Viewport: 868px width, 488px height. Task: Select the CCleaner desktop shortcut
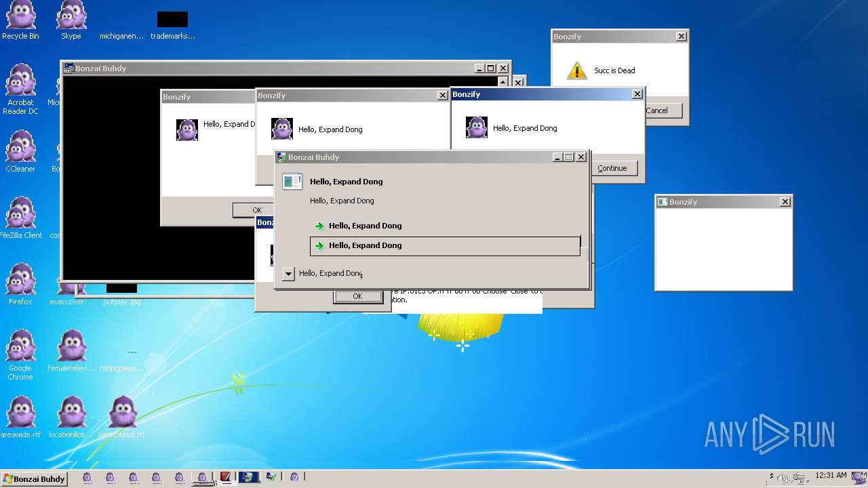click(x=20, y=151)
